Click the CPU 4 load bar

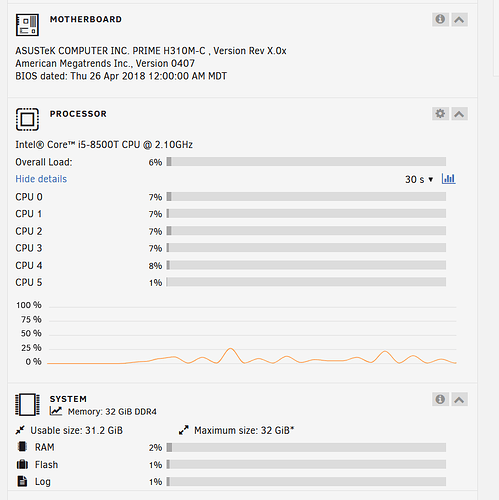click(306, 265)
